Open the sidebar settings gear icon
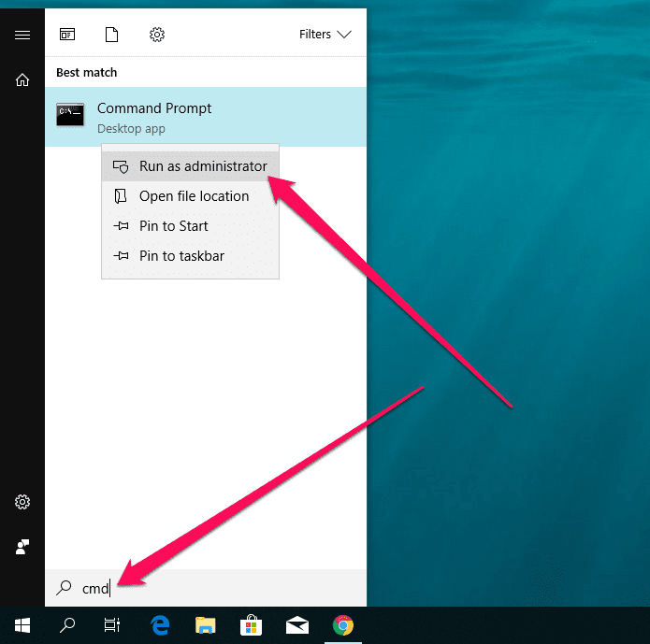The image size is (650, 644). coord(22,502)
